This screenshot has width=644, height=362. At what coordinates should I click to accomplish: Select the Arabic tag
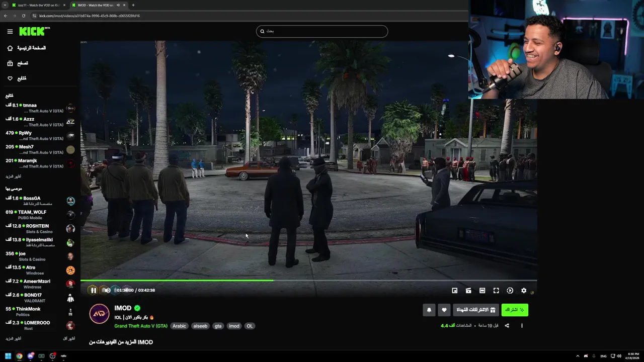tap(179, 326)
